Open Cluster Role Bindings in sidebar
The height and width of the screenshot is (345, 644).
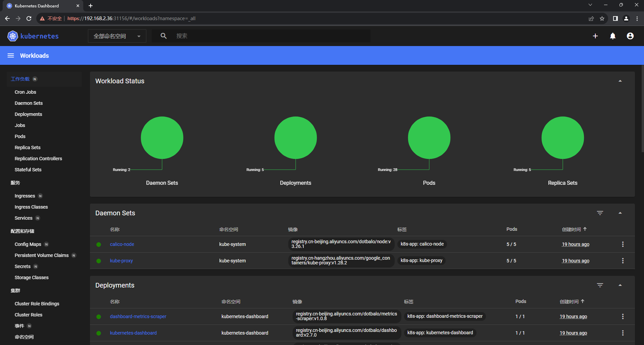37,304
